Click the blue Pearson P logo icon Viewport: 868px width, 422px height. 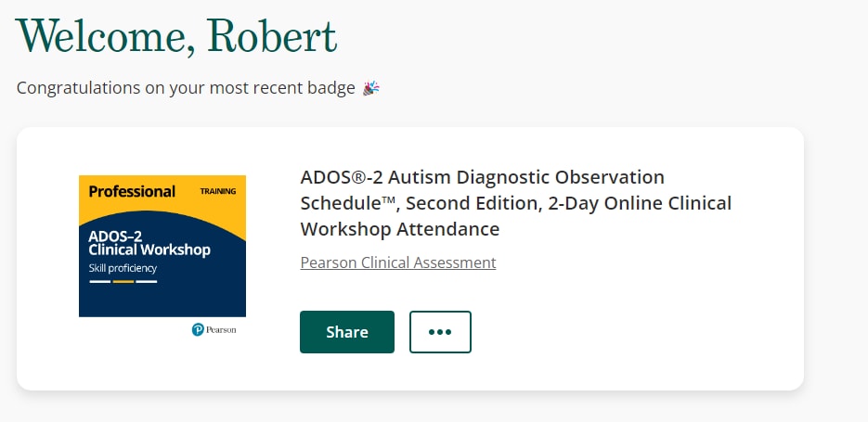[198, 329]
